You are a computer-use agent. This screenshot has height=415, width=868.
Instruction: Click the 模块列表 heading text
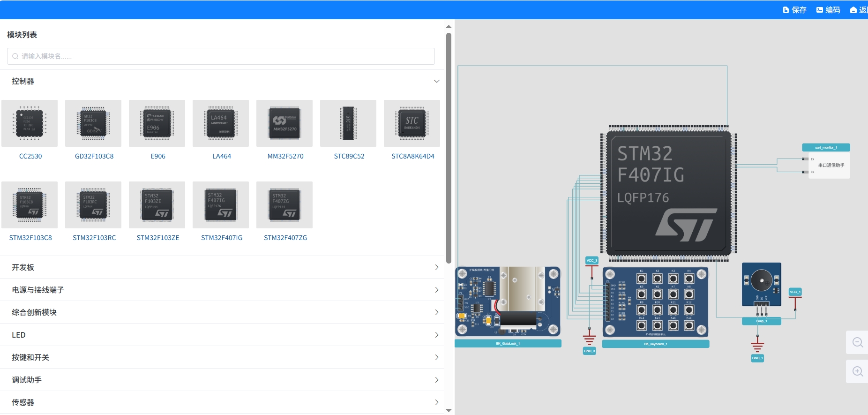[22, 35]
